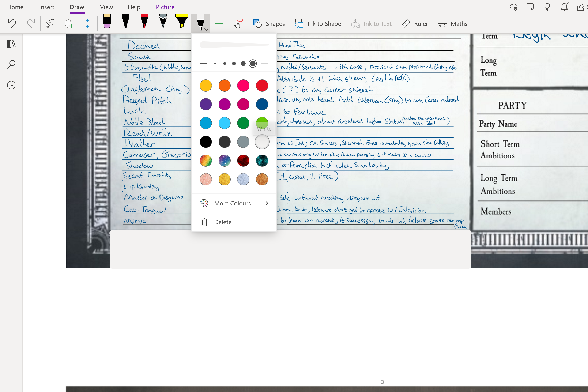
Task: Select the yellow highlighter pen
Action: [x=182, y=23]
